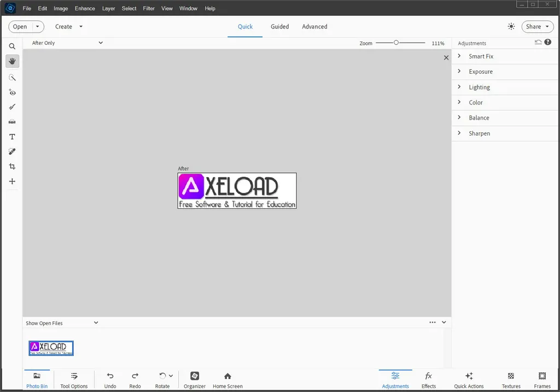Switch to Quick mode tab
The width and height of the screenshot is (560, 392).
click(x=245, y=27)
